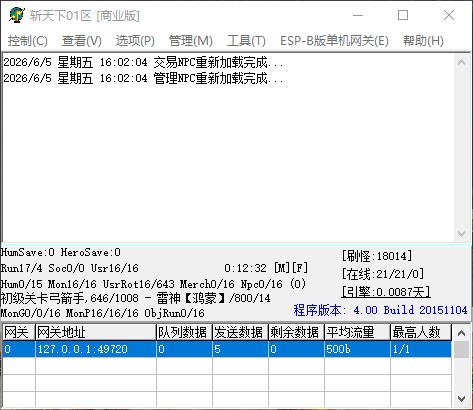Image resolution: width=473 pixels, height=410 pixels.
Task: Click the 平均流量 cell 500b
Action: [357, 349]
